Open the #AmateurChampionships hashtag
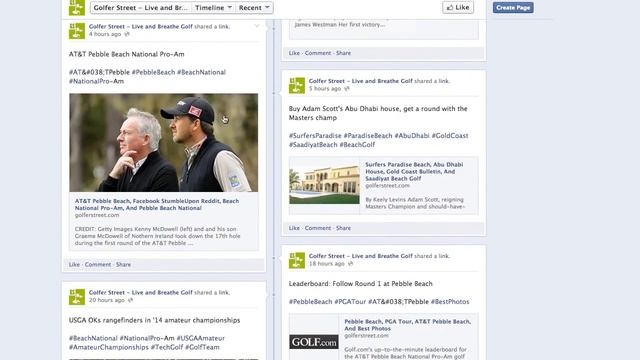 [x=109, y=347]
